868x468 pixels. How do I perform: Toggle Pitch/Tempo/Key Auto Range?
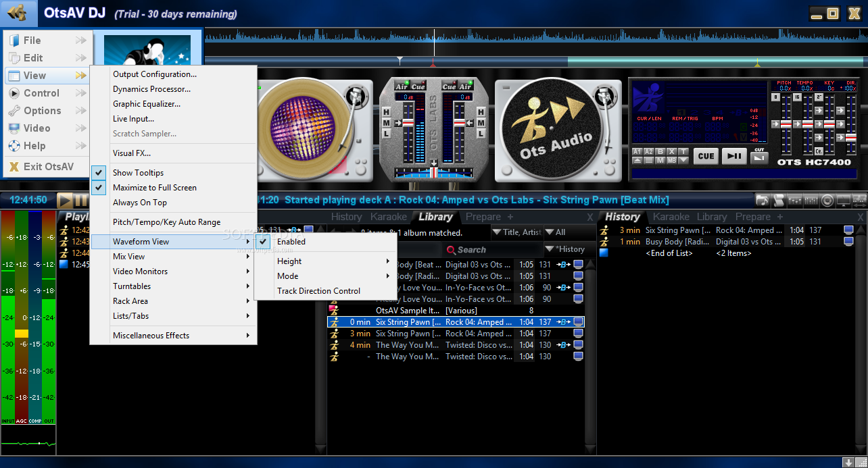[166, 222]
